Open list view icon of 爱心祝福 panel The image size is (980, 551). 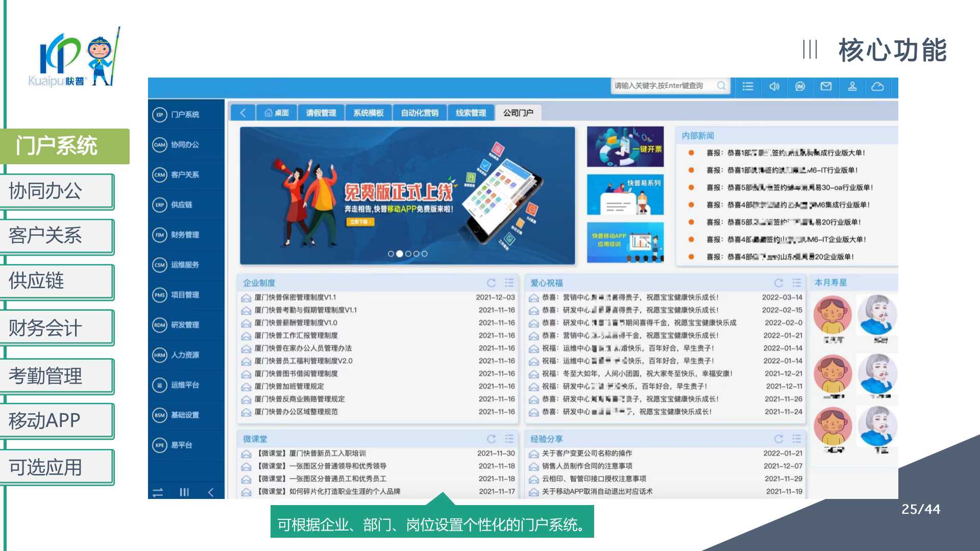pos(796,283)
